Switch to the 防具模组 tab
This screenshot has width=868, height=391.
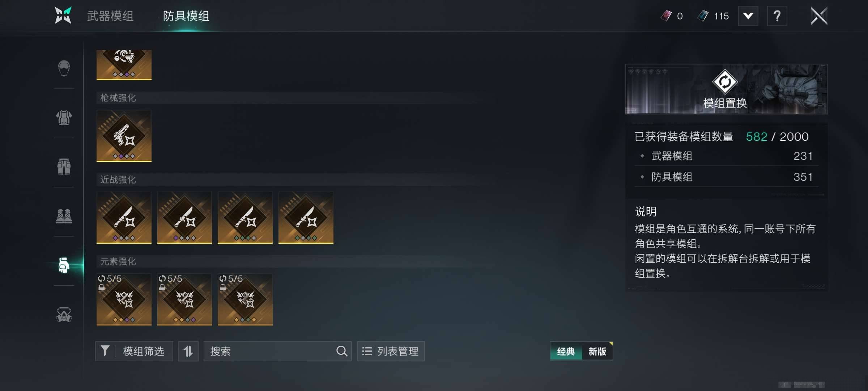pyautogui.click(x=186, y=16)
